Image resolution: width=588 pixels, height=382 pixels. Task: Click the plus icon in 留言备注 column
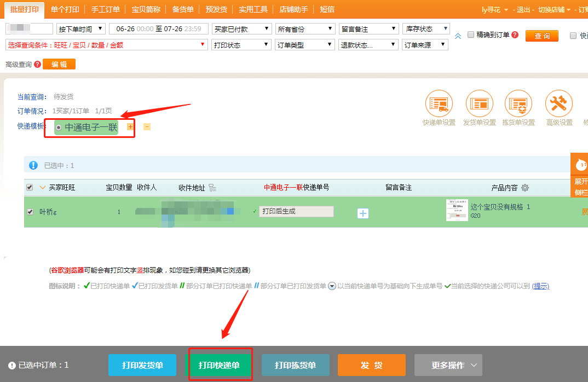click(362, 213)
